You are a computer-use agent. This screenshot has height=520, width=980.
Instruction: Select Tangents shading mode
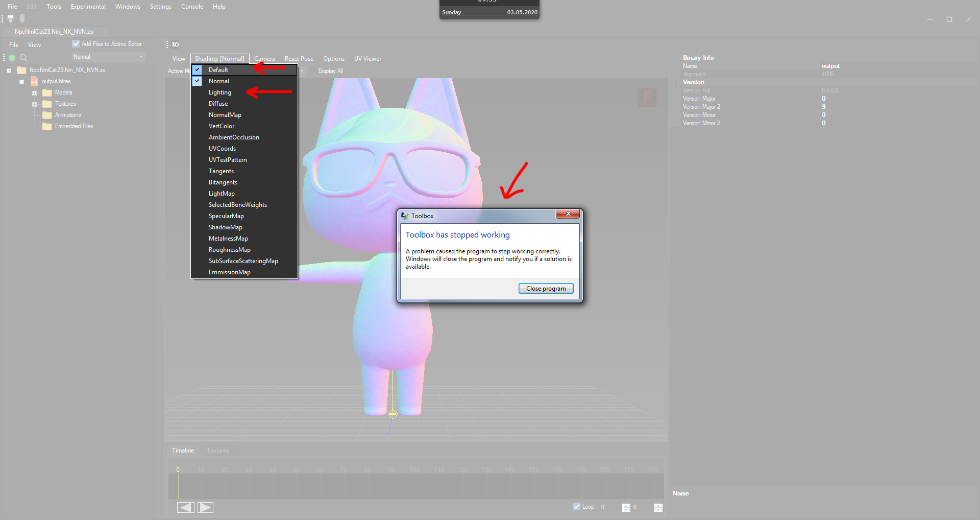[244, 171]
